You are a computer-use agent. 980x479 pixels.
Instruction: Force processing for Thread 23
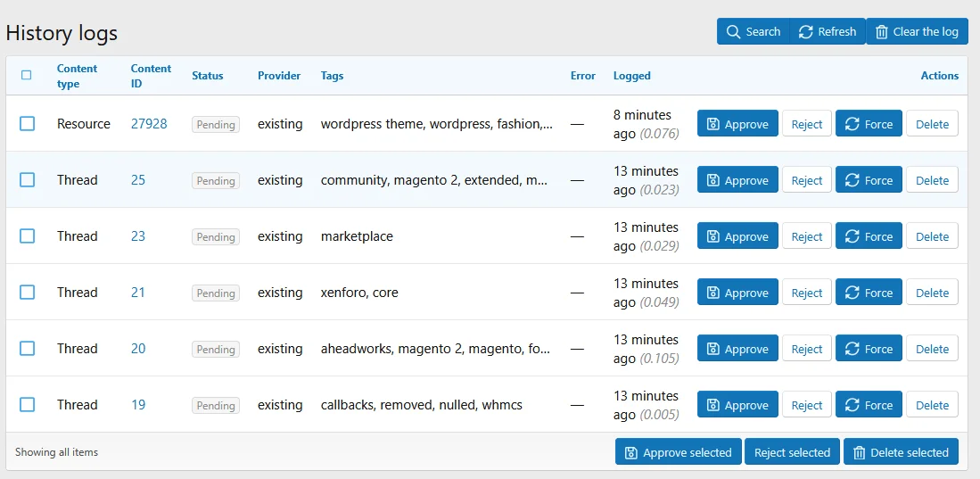869,236
